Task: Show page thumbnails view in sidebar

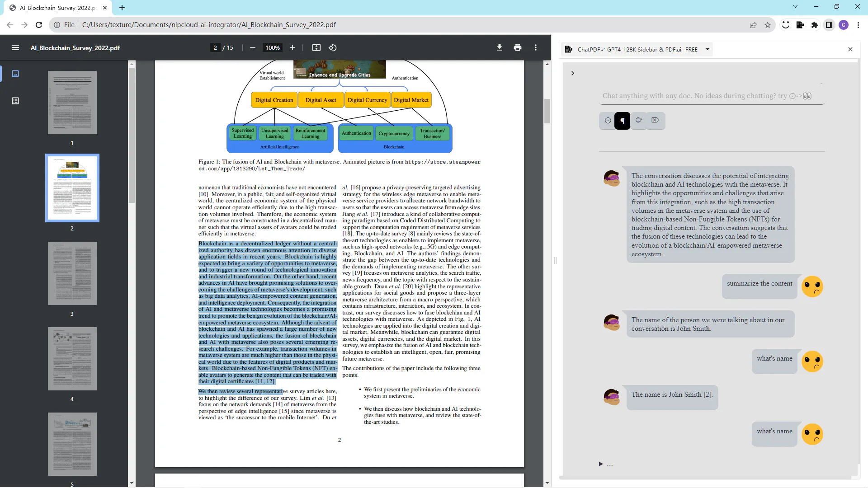Action: (x=15, y=74)
